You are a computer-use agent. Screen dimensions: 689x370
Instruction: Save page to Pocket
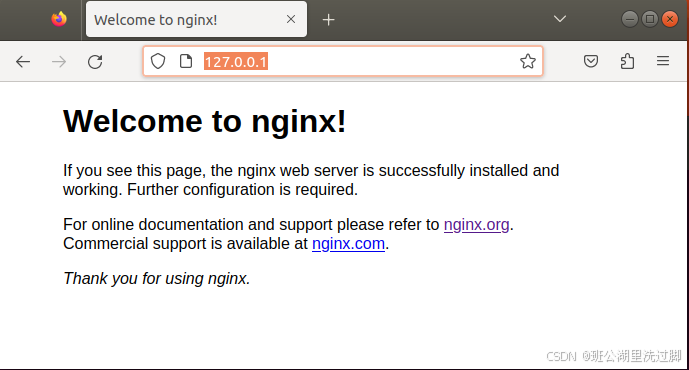(591, 61)
